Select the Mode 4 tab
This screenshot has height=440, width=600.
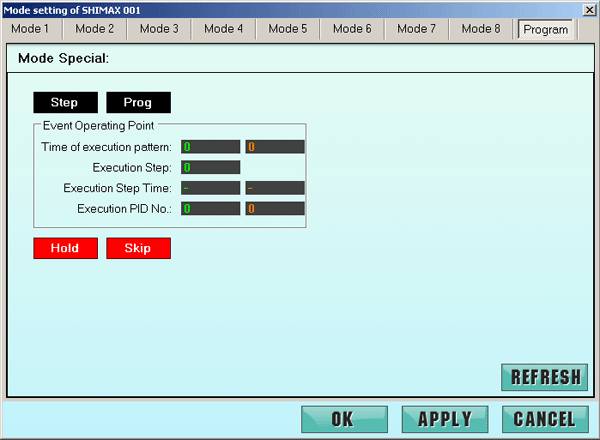(x=223, y=29)
